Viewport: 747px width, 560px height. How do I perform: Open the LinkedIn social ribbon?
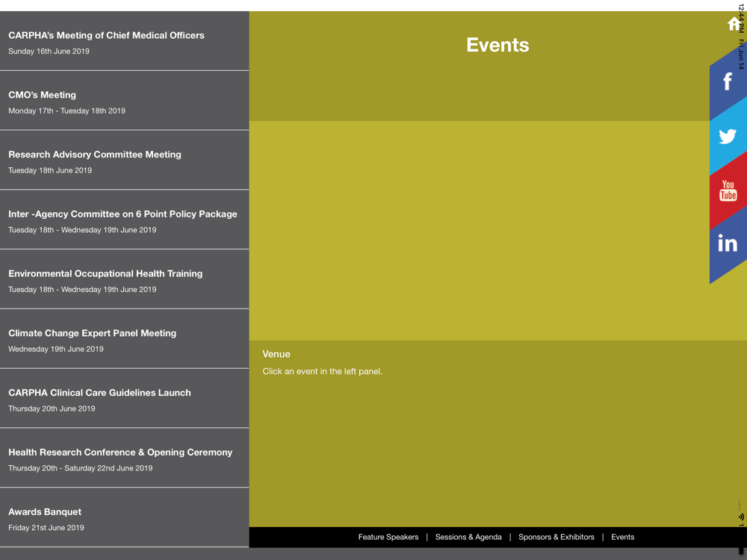[728, 244]
